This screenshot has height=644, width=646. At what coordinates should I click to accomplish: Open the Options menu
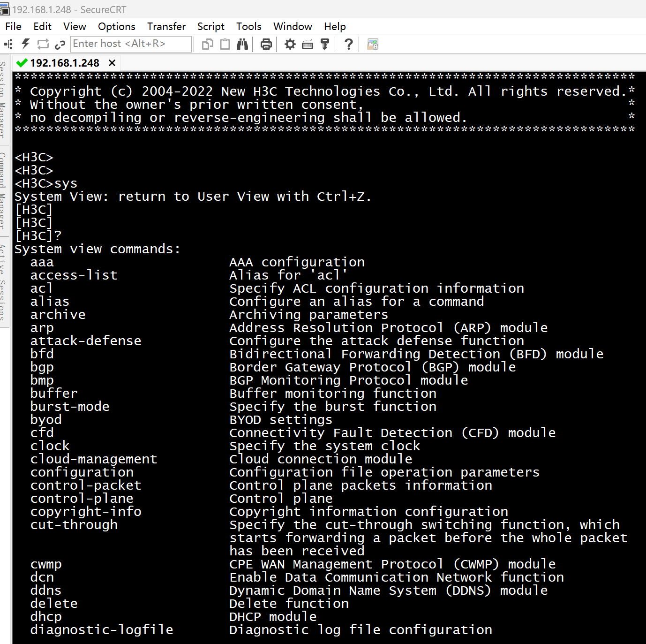116,26
